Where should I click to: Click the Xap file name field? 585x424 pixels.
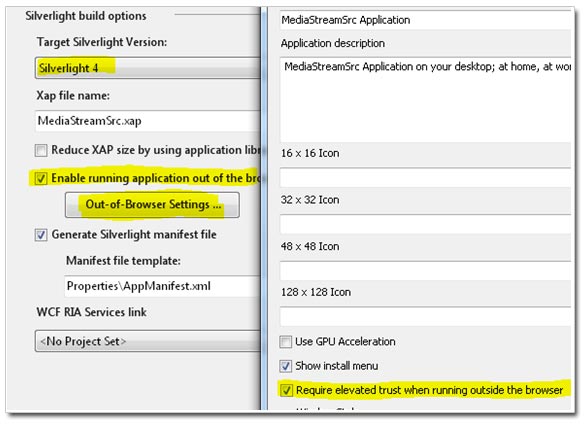148,121
